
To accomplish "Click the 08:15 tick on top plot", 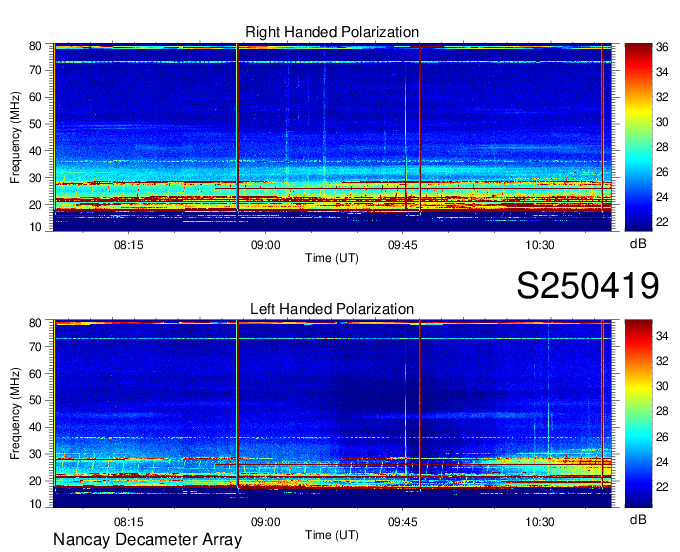I will (128, 245).
